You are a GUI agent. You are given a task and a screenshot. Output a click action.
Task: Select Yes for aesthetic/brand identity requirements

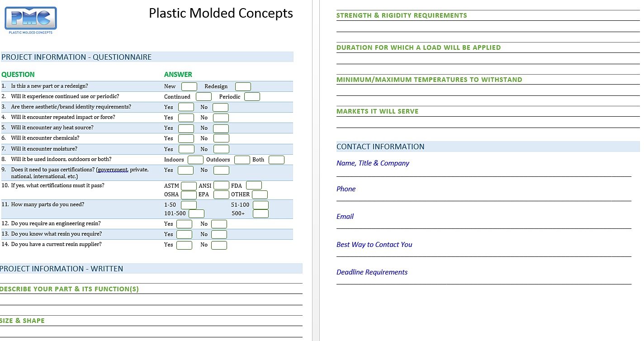[185, 107]
